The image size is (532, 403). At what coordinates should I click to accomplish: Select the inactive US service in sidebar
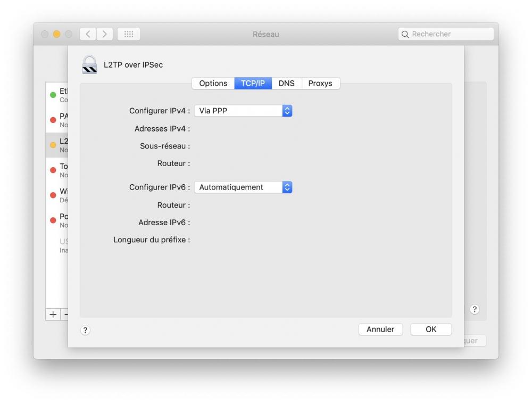57,245
